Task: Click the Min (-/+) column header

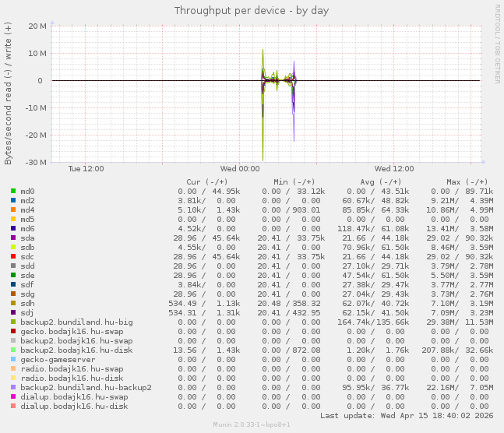Action: coord(294,182)
